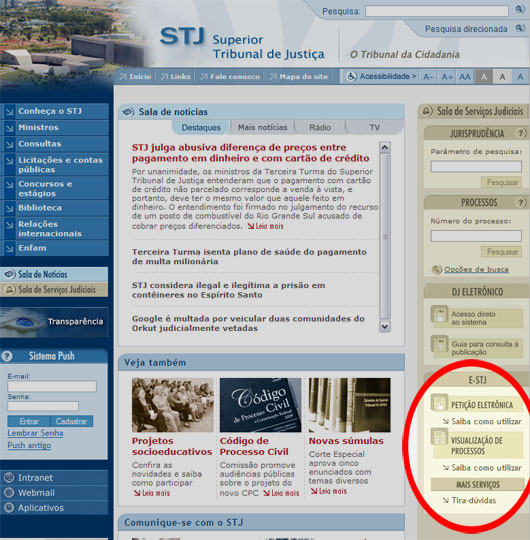Click Pesquisar button under Processos

tap(502, 252)
